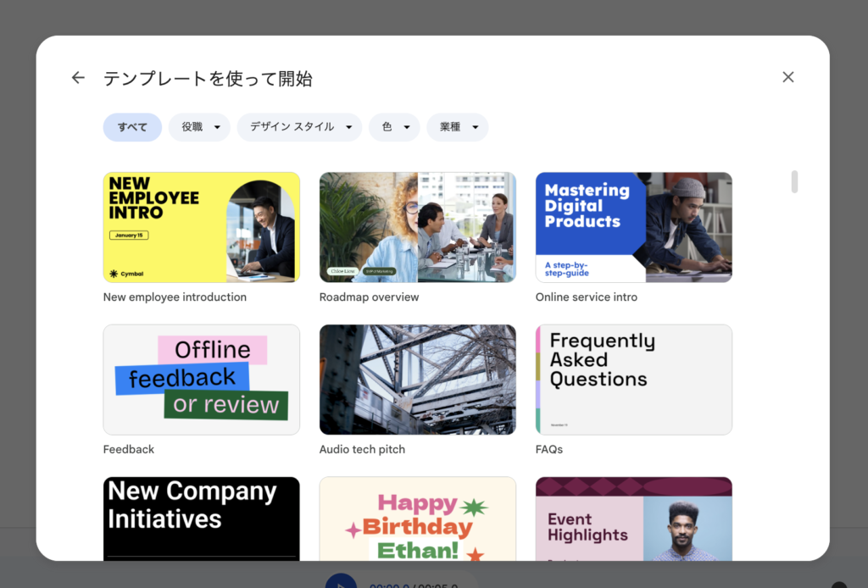The height and width of the screenshot is (588, 868).
Task: Click the Online service intro label
Action: [586, 297]
